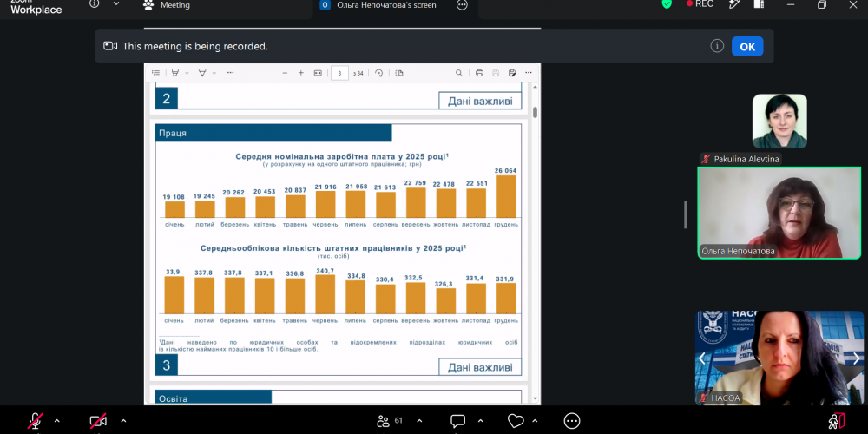Open audio options arrow beside microphone

point(56,421)
